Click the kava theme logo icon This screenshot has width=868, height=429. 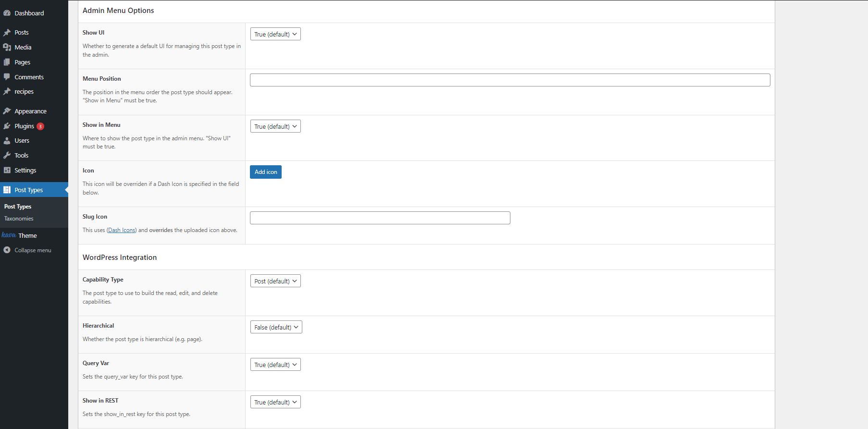(9, 235)
